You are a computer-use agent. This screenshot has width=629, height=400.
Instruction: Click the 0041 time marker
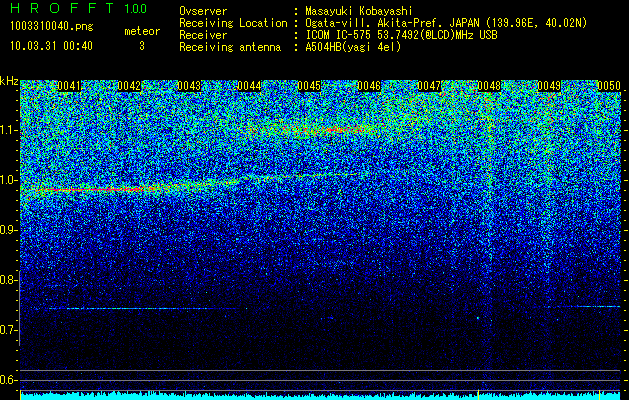(x=69, y=86)
